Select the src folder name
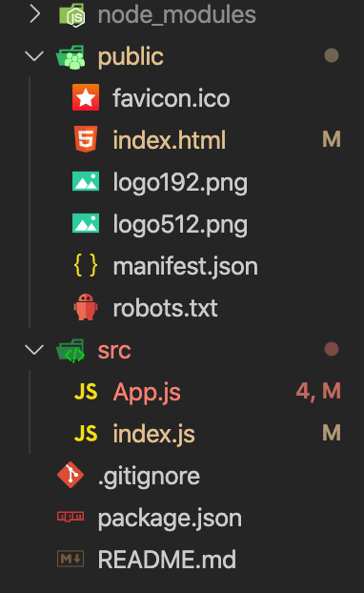This screenshot has width=364, height=593. click(x=114, y=351)
